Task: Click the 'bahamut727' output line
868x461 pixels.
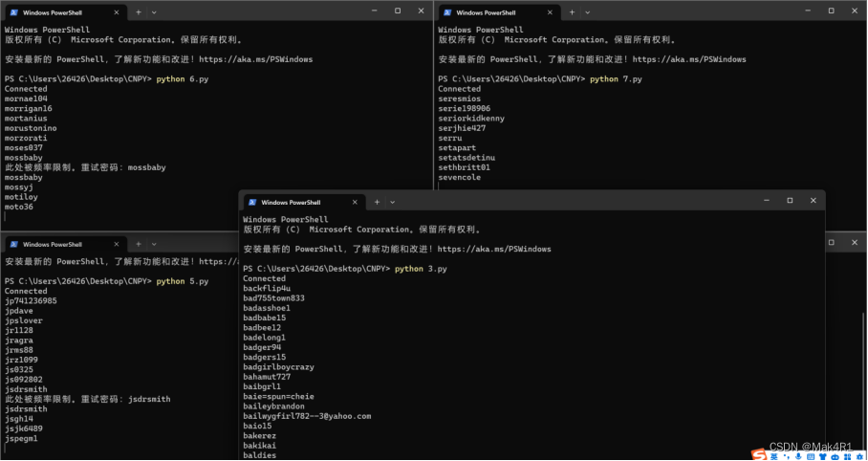Action: click(267, 377)
